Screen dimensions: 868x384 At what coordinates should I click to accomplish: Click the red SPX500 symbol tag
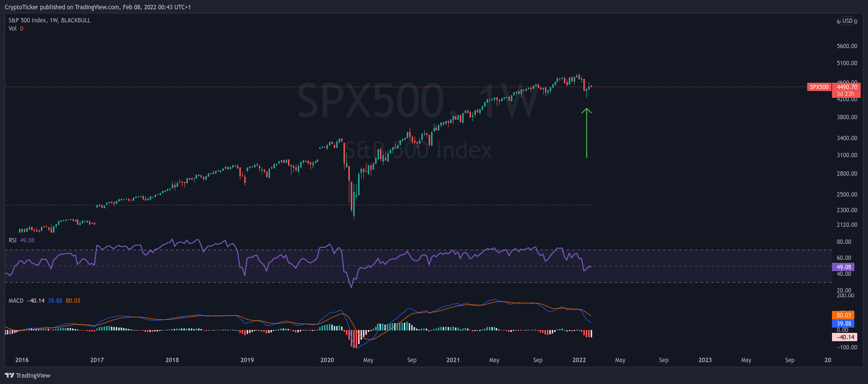[x=819, y=87]
